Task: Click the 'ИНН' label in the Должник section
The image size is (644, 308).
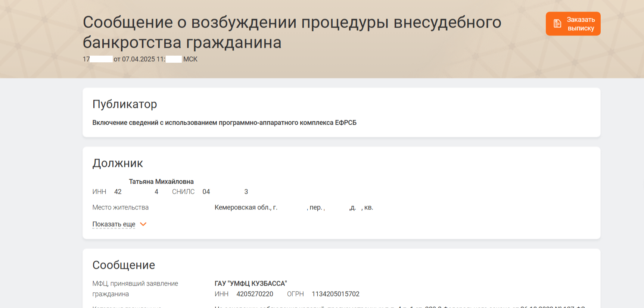Action: [x=99, y=192]
